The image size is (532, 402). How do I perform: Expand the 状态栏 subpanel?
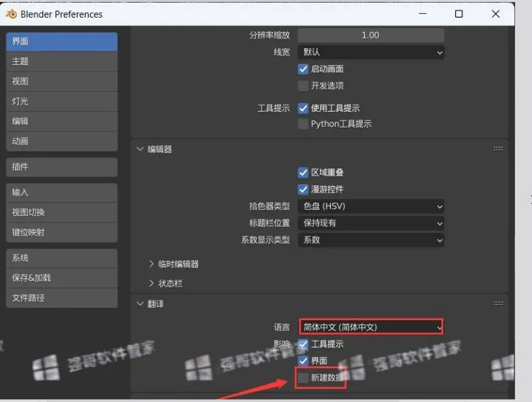click(151, 284)
